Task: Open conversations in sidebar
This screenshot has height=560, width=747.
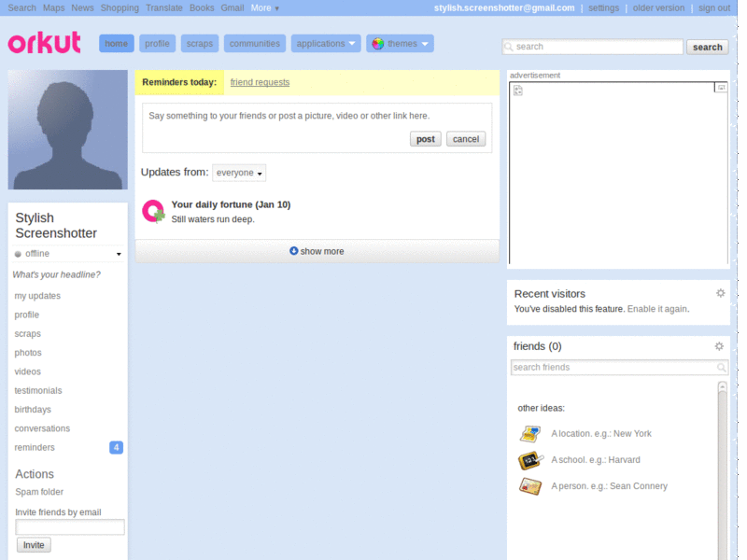Action: point(42,428)
